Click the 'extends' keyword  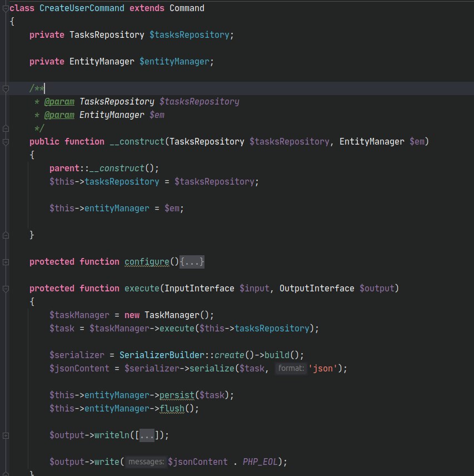147,8
